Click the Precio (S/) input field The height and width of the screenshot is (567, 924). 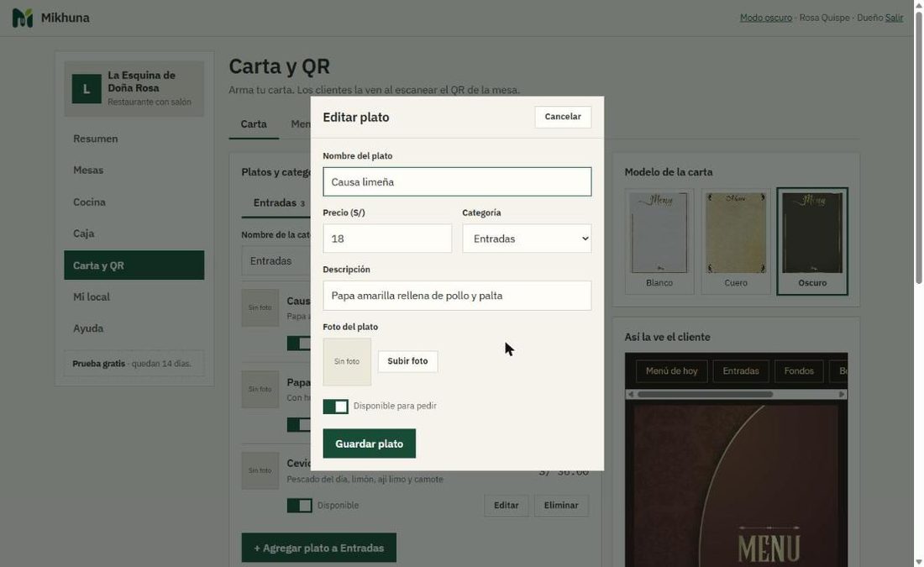click(387, 239)
